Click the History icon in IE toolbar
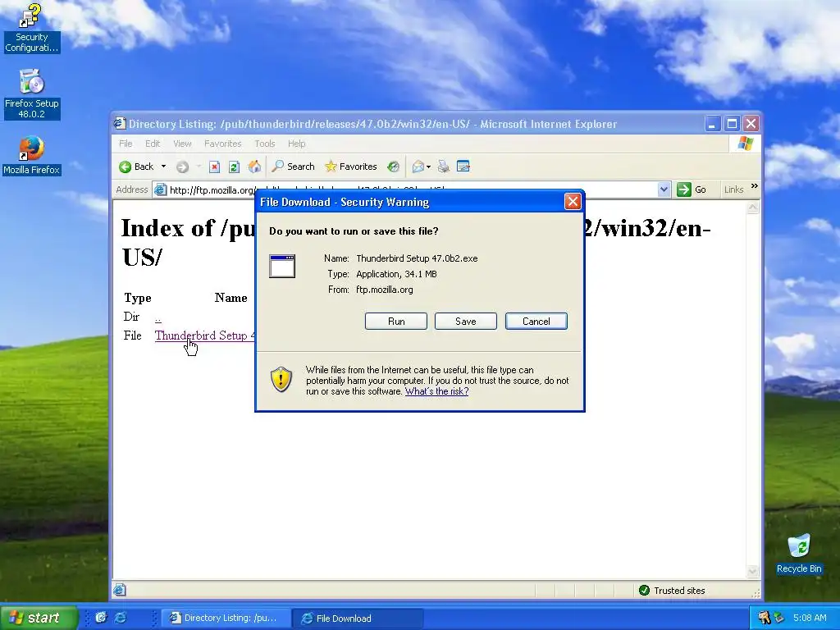Screen dimensions: 840x630 393,167
